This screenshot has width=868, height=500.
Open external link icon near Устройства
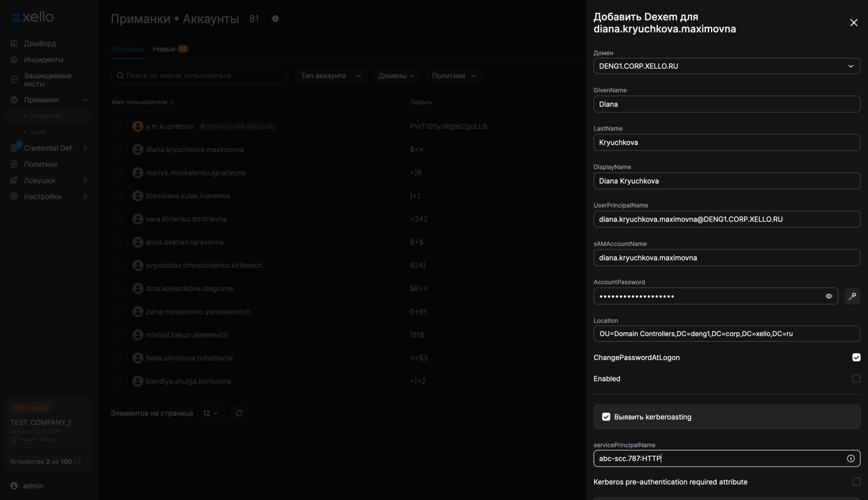pos(78,462)
